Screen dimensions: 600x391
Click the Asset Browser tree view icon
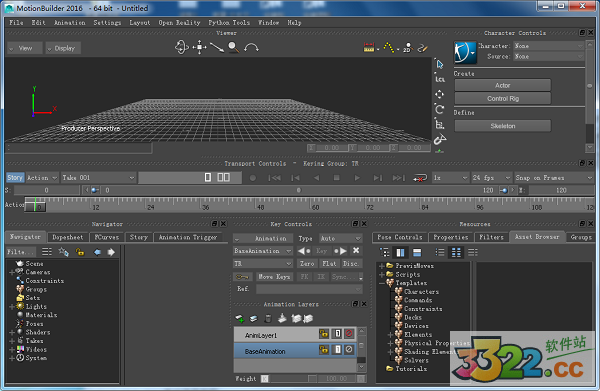[x=384, y=252]
